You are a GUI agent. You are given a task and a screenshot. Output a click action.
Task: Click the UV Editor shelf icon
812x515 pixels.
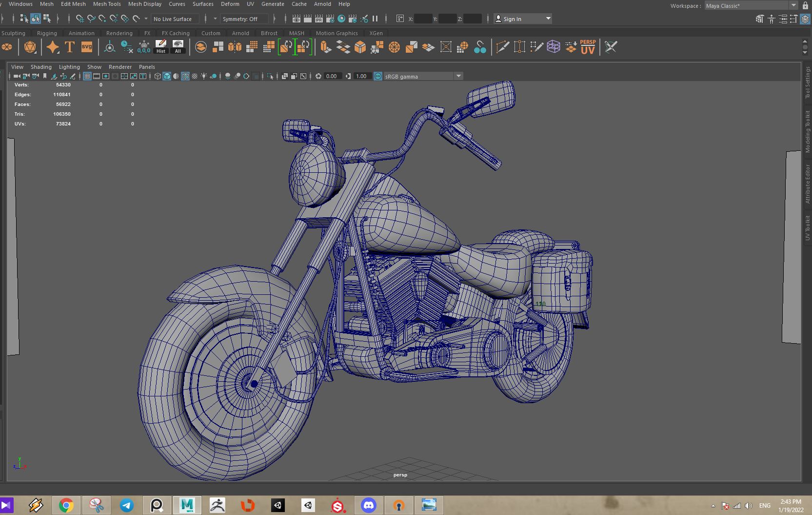588,47
